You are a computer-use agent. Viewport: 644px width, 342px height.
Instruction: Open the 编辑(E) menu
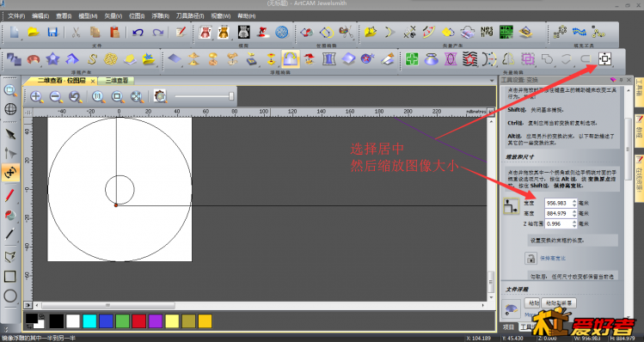pyautogui.click(x=40, y=16)
